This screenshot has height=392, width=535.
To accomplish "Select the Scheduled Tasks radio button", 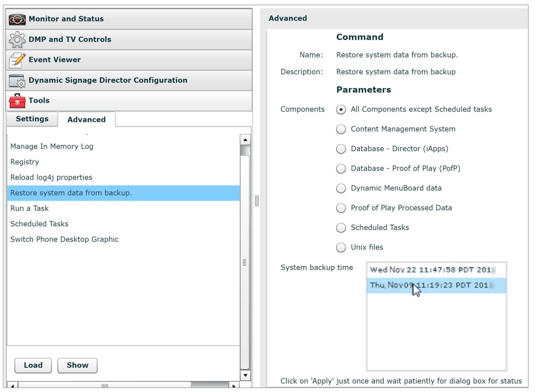I will click(x=341, y=228).
